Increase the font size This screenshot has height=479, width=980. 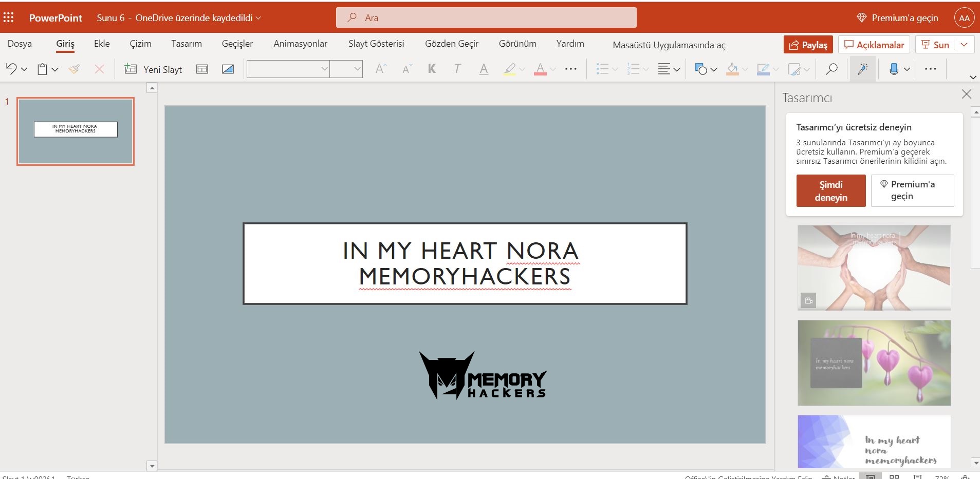pyautogui.click(x=381, y=69)
